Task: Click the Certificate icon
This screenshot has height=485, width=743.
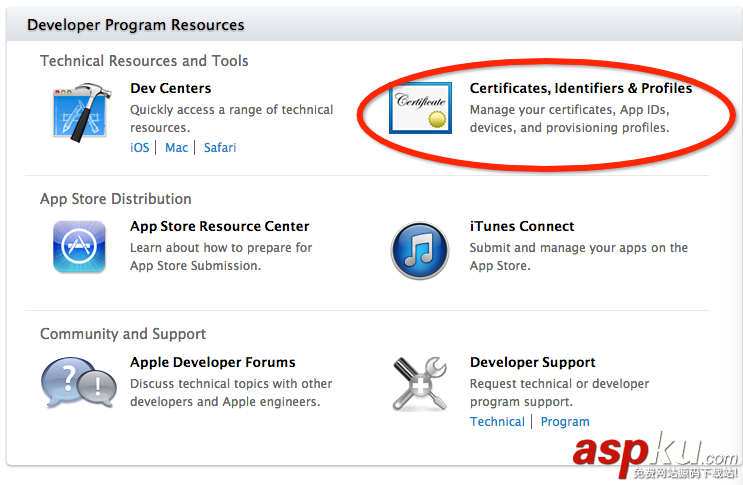Action: click(420, 109)
